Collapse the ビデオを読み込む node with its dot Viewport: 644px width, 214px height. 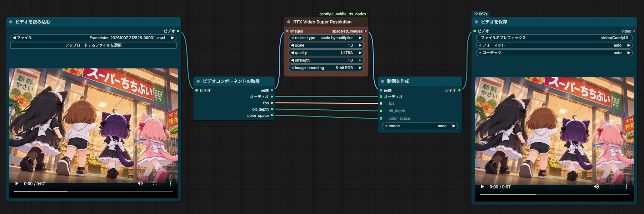[x=11, y=22]
